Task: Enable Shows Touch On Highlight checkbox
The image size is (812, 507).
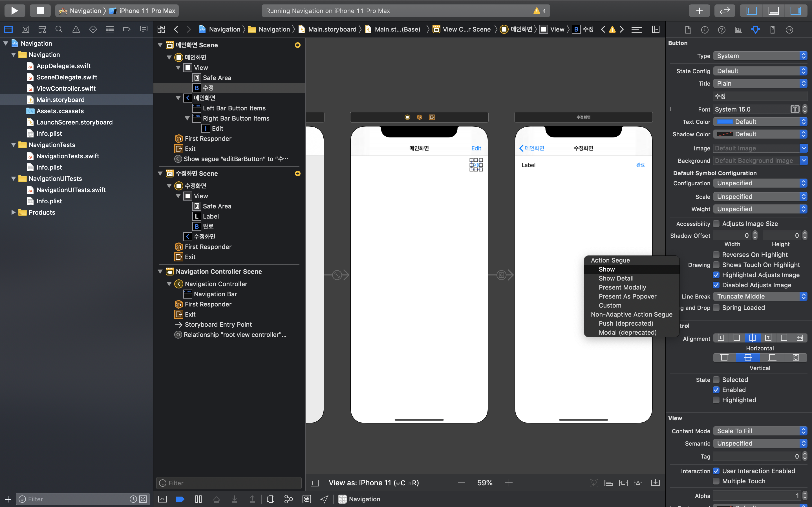Action: (716, 265)
